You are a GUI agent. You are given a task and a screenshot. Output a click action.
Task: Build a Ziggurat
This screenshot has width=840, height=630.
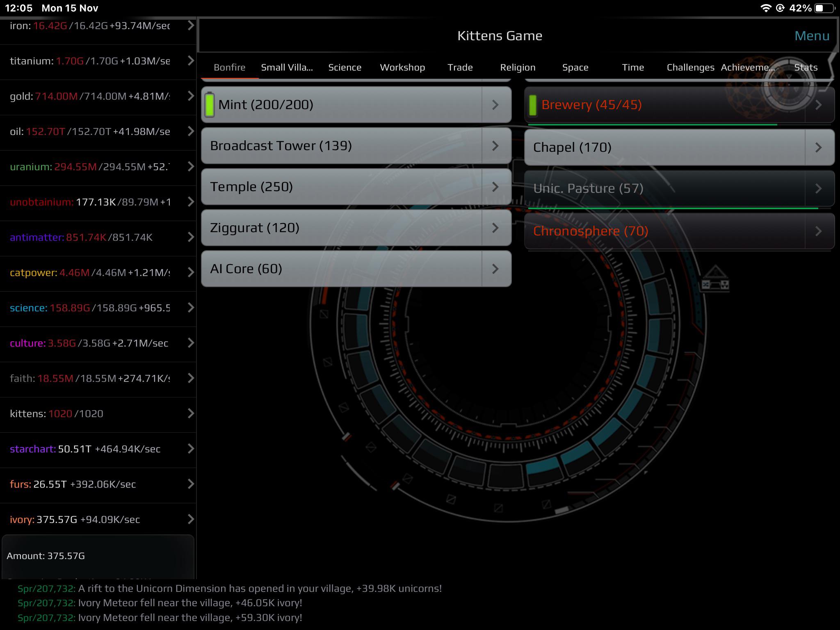328,228
